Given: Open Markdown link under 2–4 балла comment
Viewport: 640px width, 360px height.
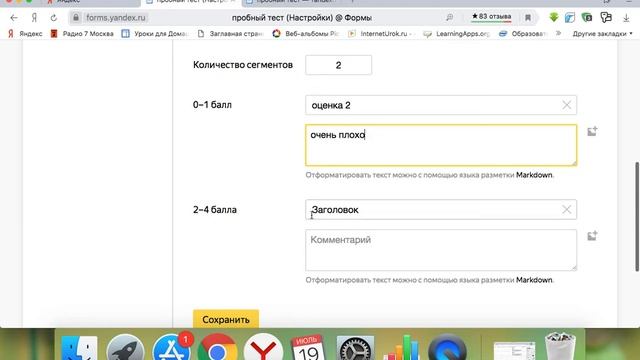Looking at the screenshot, I should point(534,280).
